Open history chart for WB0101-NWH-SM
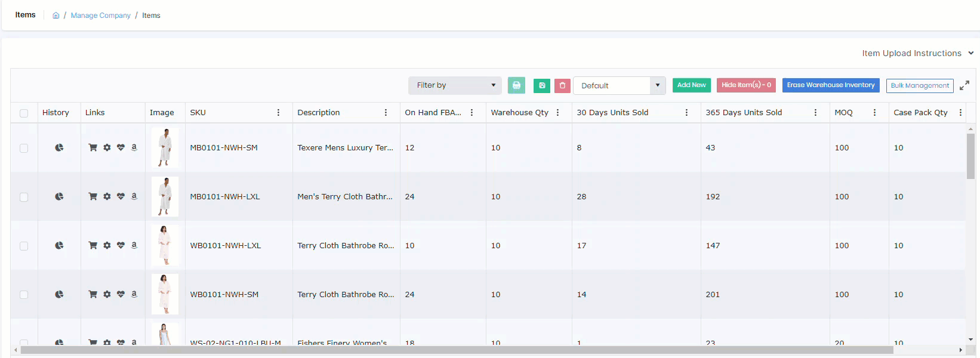980x358 pixels. (59, 294)
